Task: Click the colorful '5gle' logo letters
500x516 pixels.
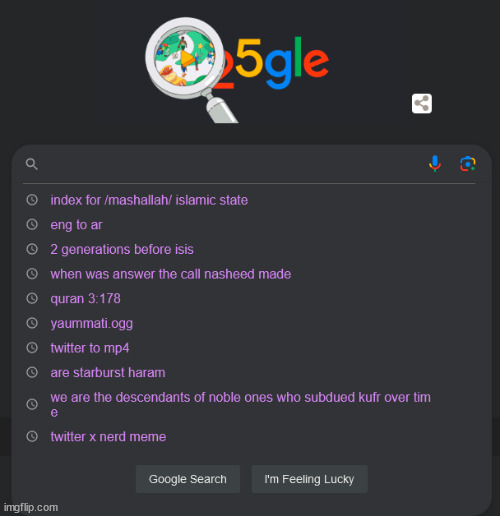Action: click(x=282, y=63)
